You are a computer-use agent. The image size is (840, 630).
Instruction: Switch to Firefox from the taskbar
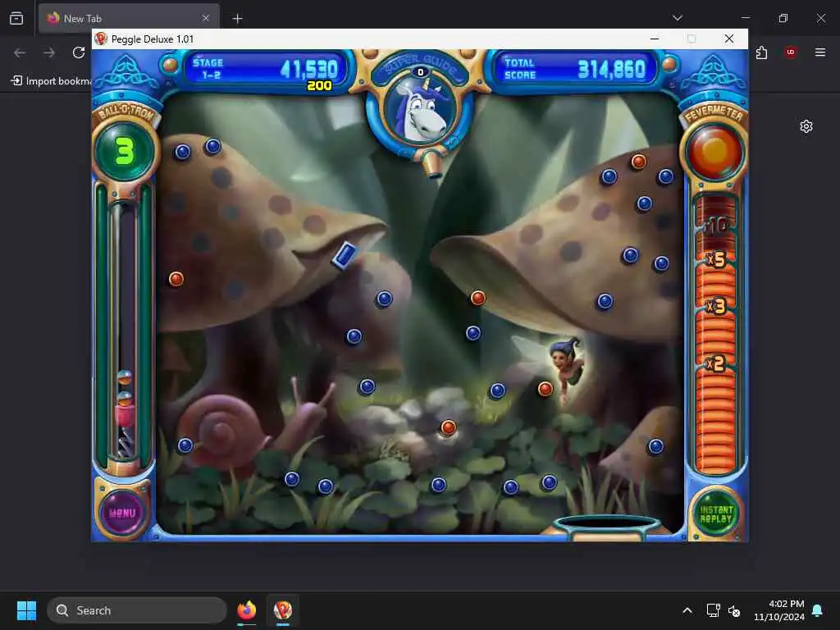(246, 610)
